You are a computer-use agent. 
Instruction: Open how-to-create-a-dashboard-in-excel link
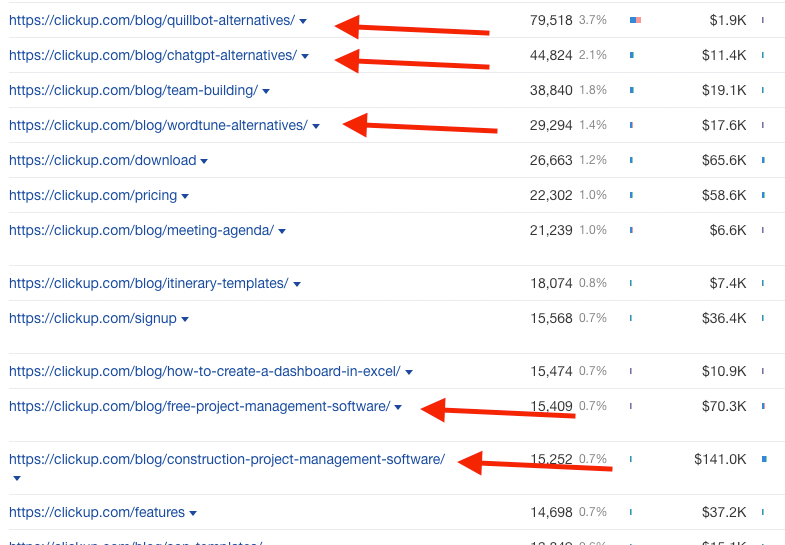click(x=204, y=371)
